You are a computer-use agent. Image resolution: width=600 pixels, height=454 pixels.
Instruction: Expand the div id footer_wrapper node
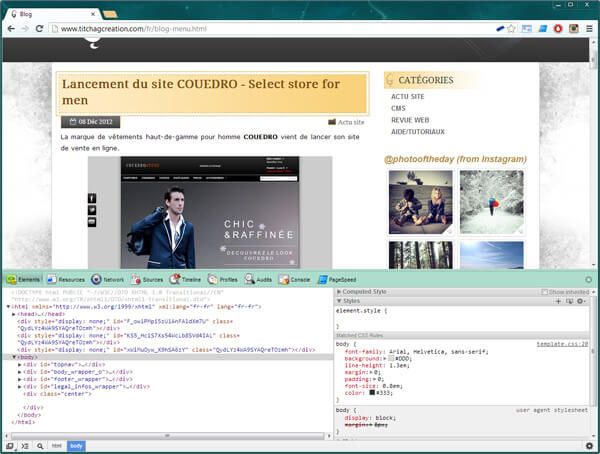[20, 379]
